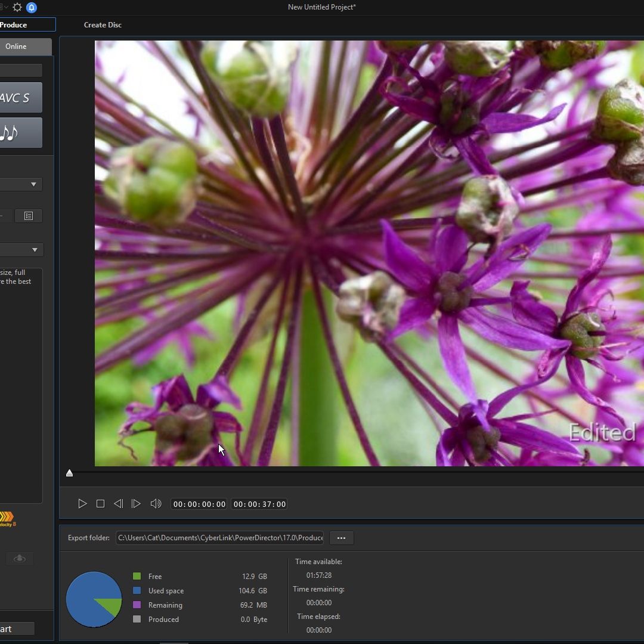Open the settings gear icon
The width and height of the screenshot is (644, 644).
click(17, 7)
